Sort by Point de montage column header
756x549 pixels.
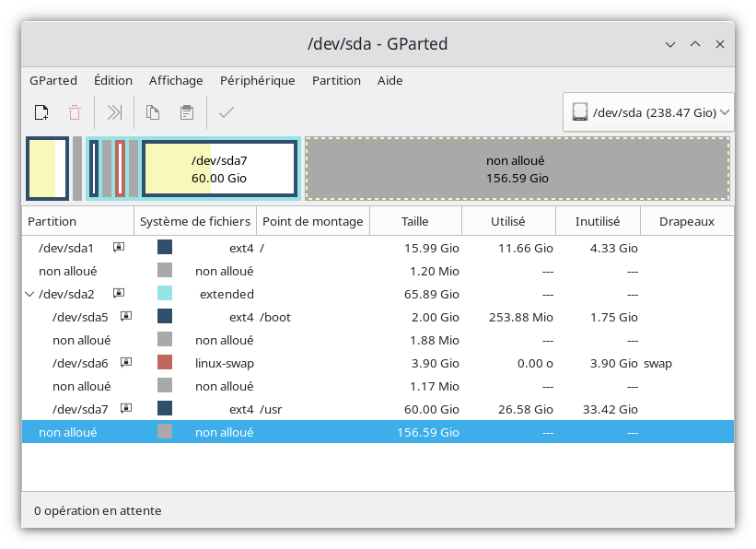click(x=313, y=221)
